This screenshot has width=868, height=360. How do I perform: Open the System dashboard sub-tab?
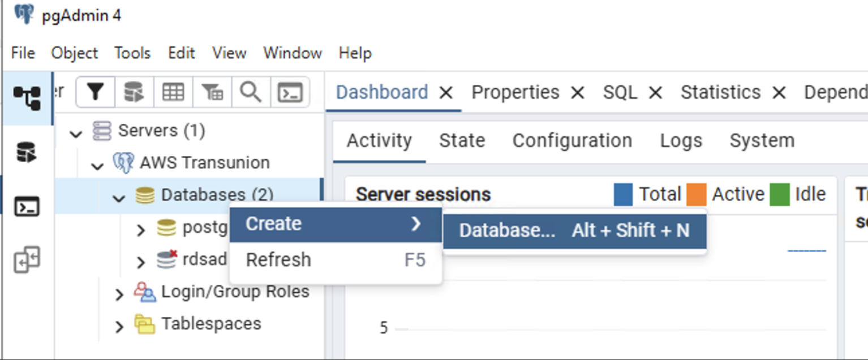click(762, 140)
